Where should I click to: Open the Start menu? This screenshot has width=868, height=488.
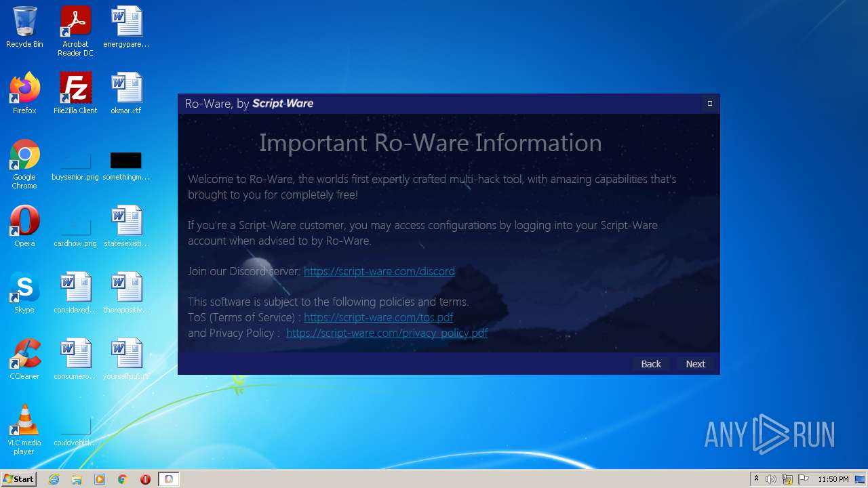[19, 479]
